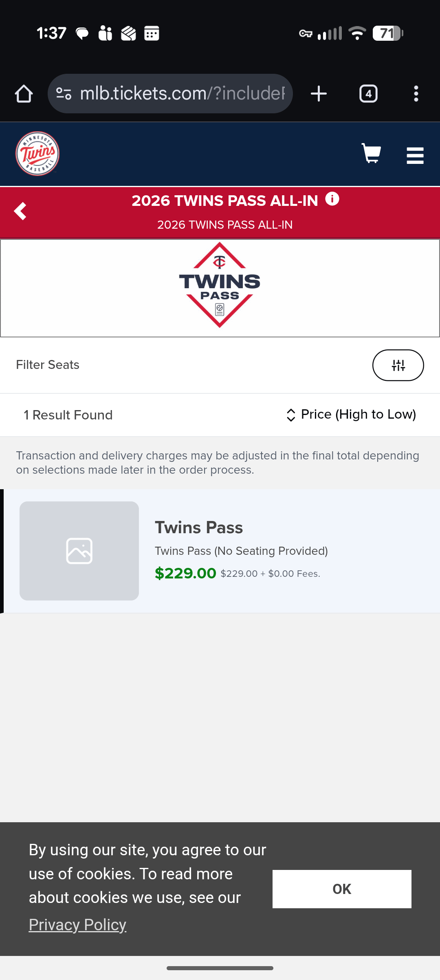This screenshot has height=980, width=440.
Task: Tap the Twins Pass placeholder thumbnail
Action: pyautogui.click(x=79, y=551)
